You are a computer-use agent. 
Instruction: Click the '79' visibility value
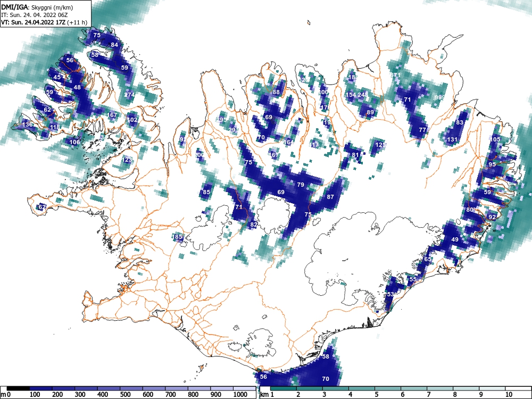301,185
